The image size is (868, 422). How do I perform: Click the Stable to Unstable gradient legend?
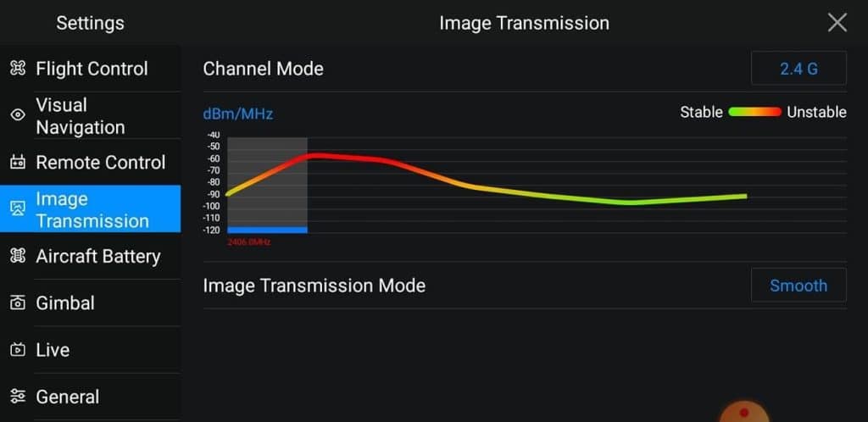[754, 112]
